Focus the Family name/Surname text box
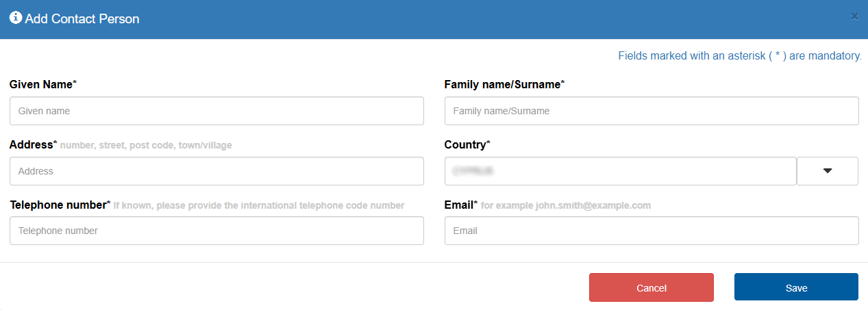868x310 pixels. coord(652,111)
